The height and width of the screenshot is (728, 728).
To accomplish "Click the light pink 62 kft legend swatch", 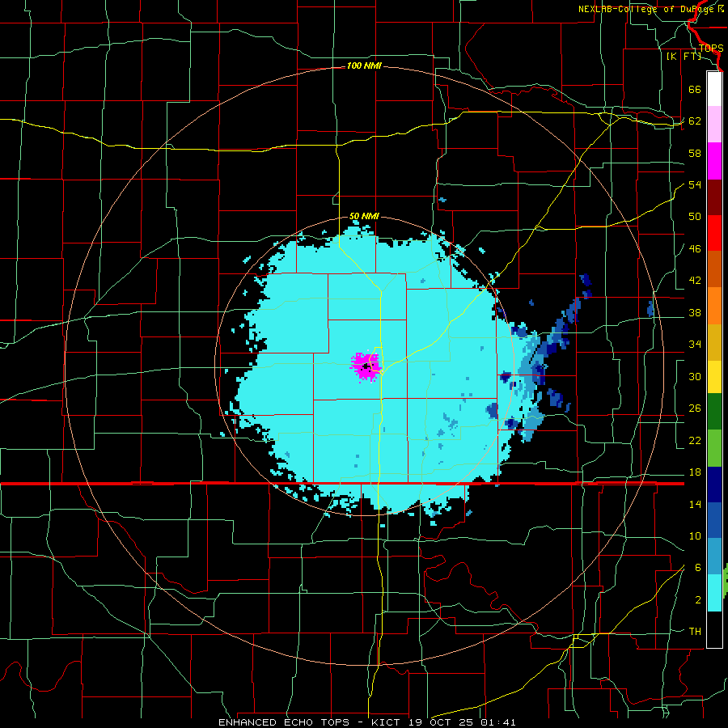I will (x=714, y=125).
